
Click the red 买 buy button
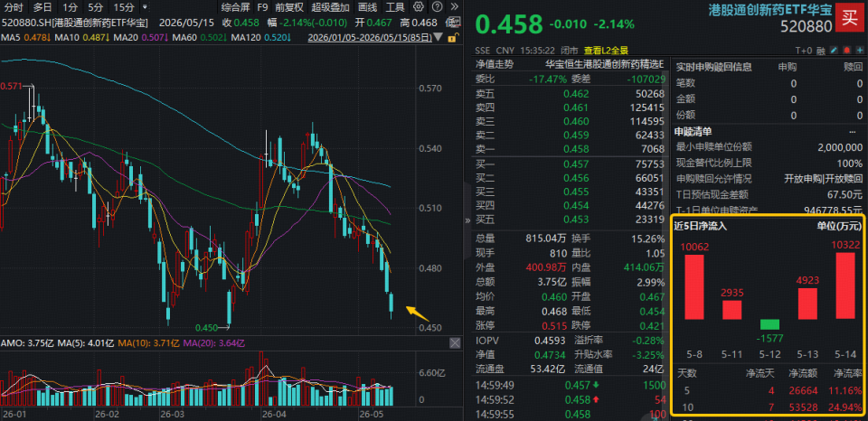tap(849, 16)
